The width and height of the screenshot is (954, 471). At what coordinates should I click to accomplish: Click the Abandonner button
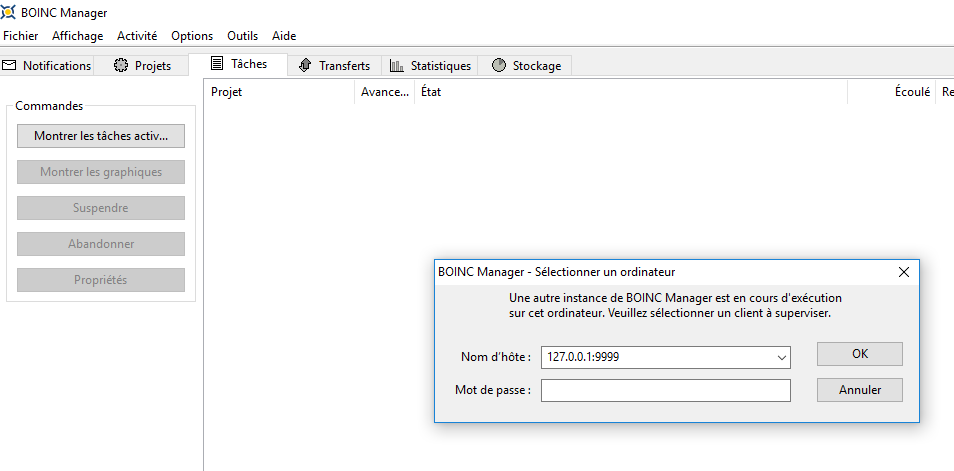(101, 244)
